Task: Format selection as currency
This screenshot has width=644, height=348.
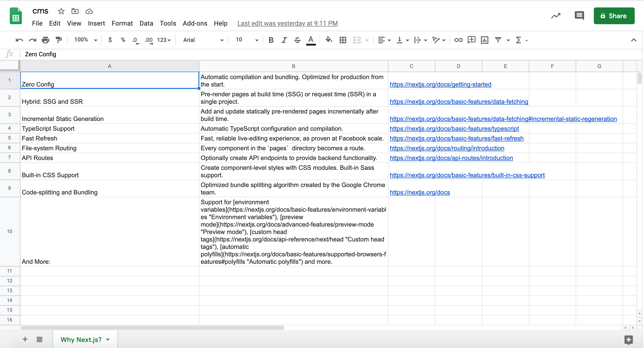Action: 110,40
